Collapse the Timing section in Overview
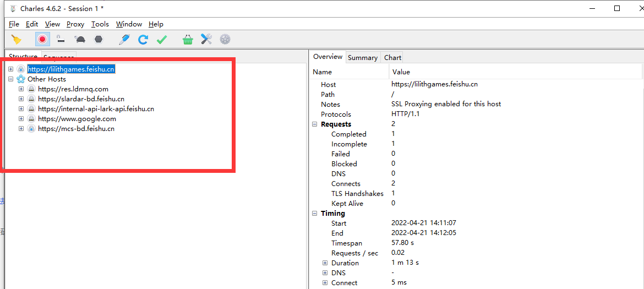This screenshot has width=644, height=289. [x=315, y=213]
